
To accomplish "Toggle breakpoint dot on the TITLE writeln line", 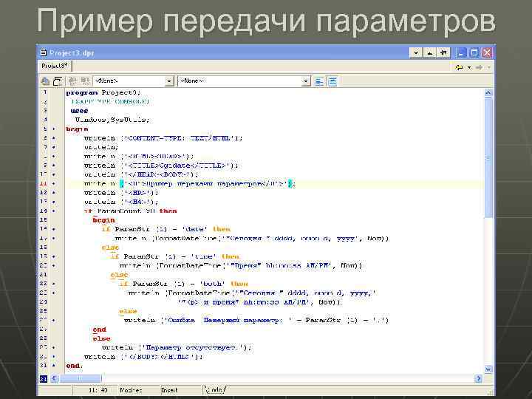I will click(54, 166).
